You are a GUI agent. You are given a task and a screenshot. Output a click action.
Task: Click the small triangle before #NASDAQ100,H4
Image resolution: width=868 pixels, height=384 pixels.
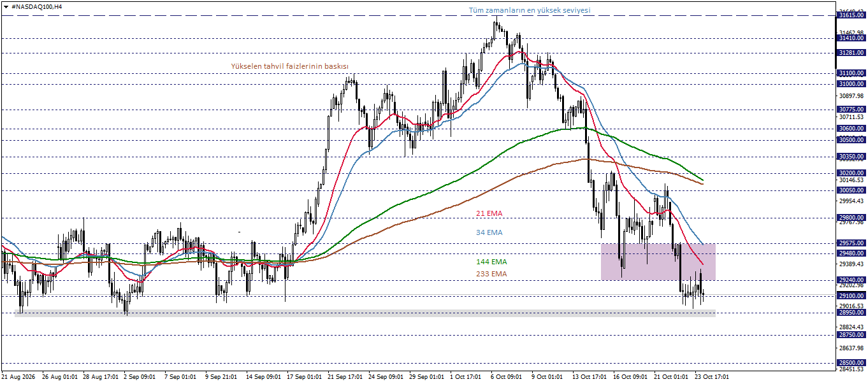[x=6, y=6]
